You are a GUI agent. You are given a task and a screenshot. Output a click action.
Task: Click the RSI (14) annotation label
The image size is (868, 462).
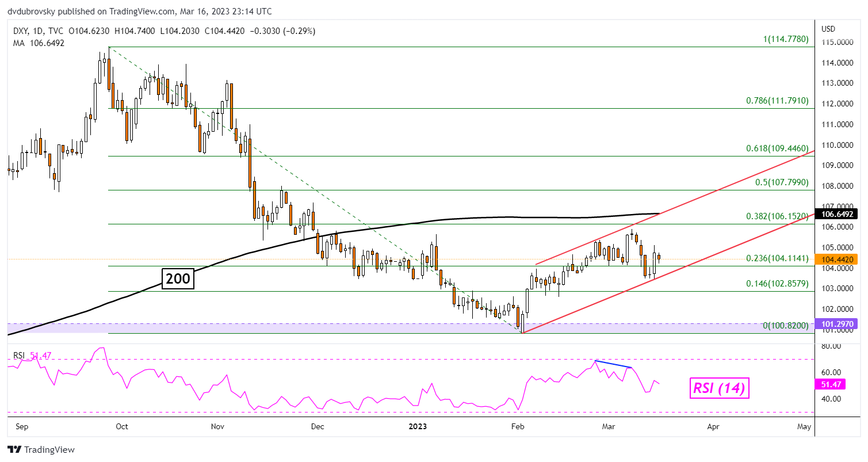pos(719,389)
